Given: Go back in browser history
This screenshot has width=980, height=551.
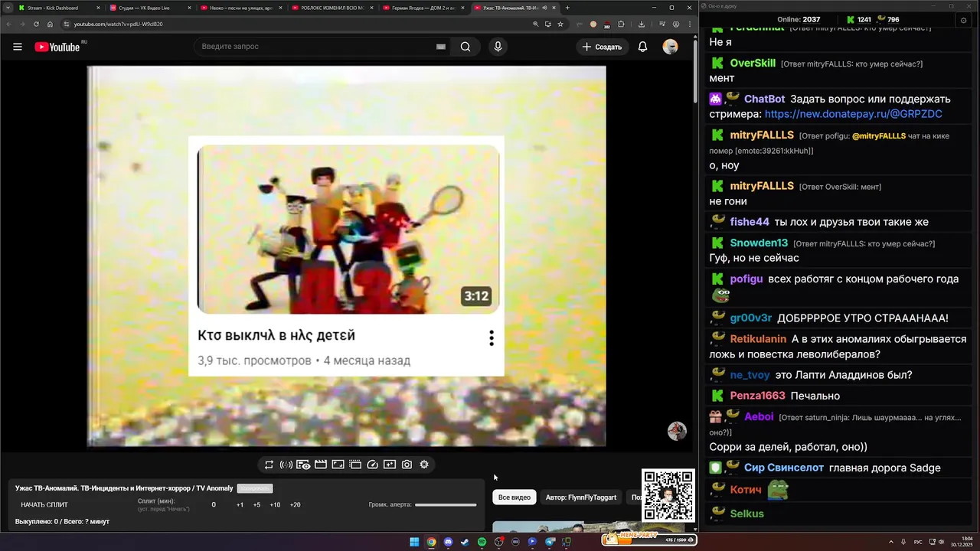Looking at the screenshot, I should coord(8,24).
